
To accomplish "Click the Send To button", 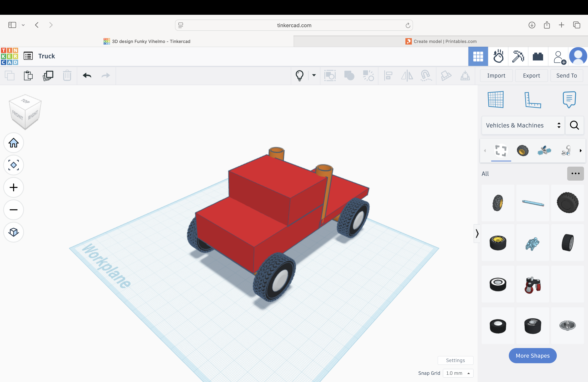I will (x=567, y=76).
